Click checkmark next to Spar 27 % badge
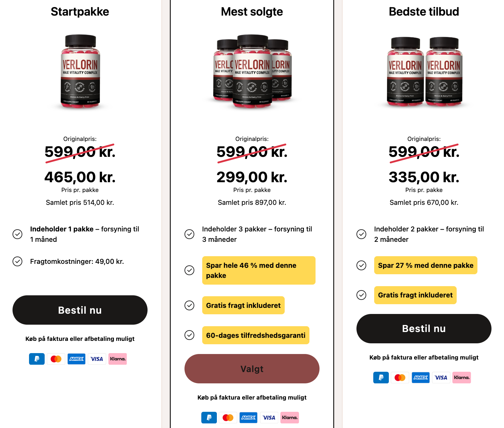The height and width of the screenshot is (428, 504). (x=361, y=265)
